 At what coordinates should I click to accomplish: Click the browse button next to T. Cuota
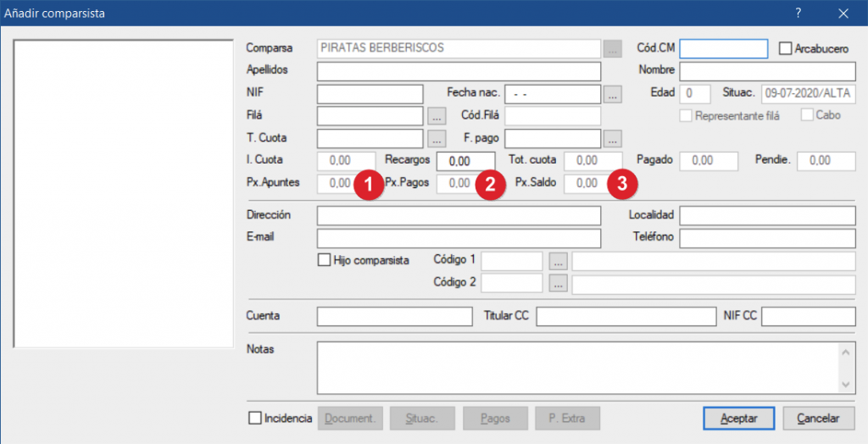437,138
